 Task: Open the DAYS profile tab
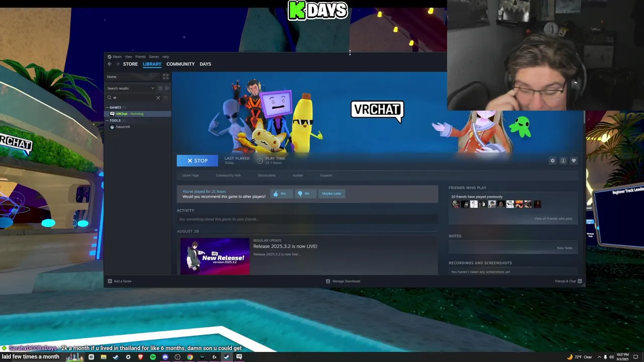pos(205,64)
